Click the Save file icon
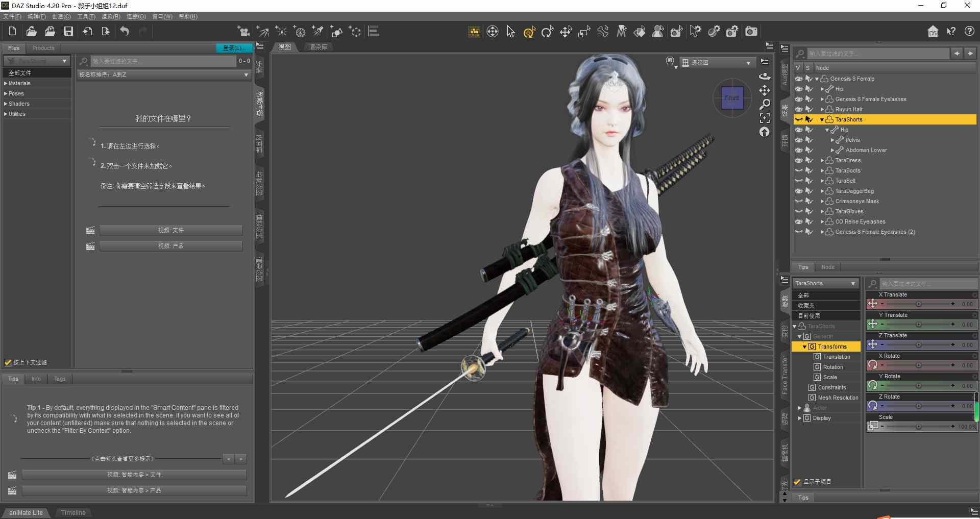 click(x=68, y=32)
